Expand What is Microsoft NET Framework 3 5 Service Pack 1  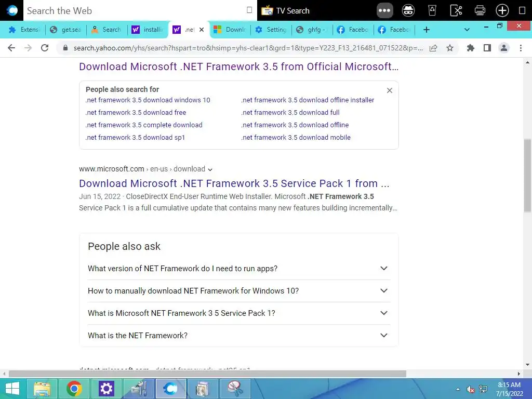click(x=239, y=313)
